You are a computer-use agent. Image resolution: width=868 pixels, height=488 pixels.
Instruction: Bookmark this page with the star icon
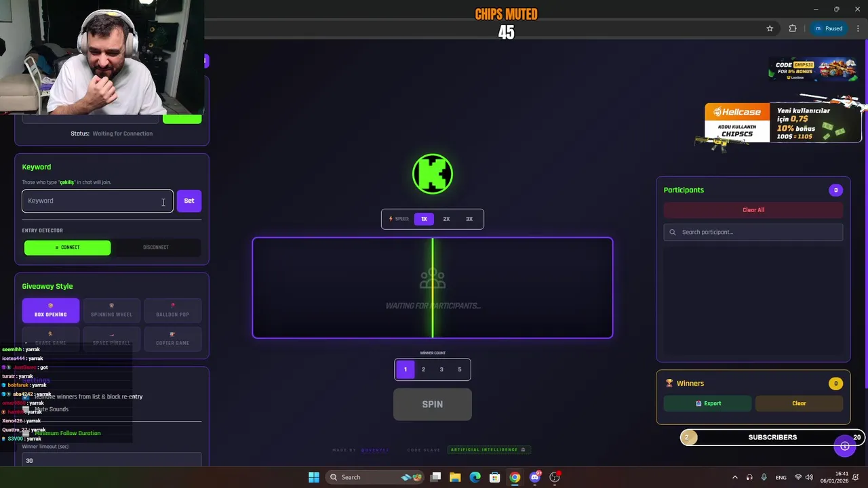tap(770, 28)
